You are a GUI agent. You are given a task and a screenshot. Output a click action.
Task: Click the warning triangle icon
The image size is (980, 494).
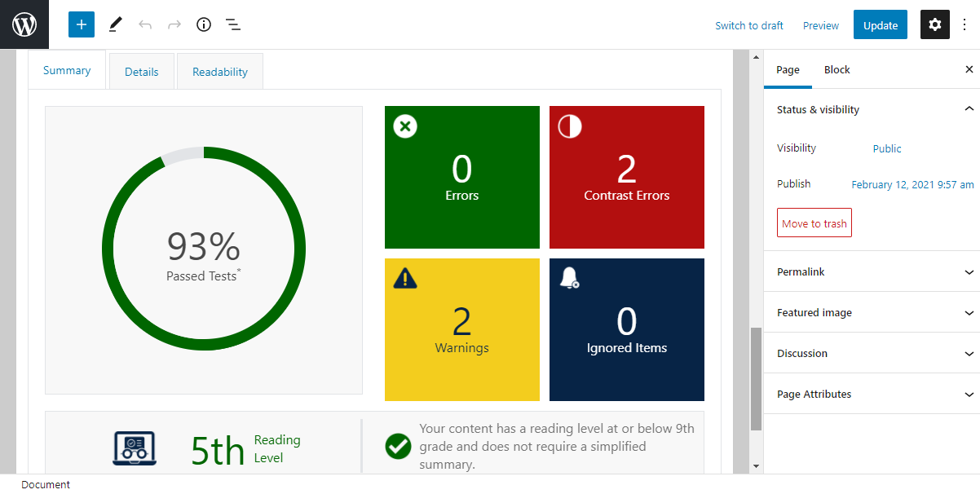[405, 279]
